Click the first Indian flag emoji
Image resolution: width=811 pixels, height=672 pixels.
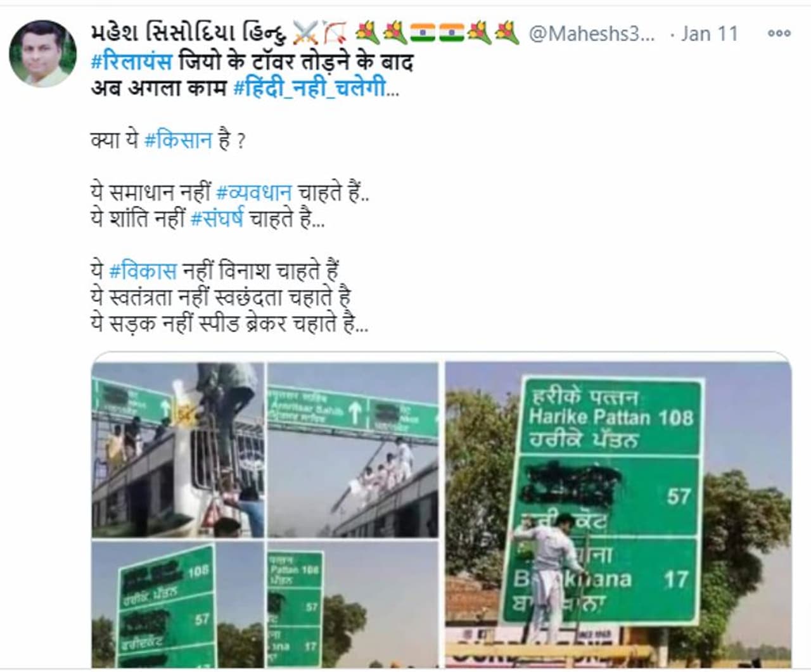[x=421, y=33]
